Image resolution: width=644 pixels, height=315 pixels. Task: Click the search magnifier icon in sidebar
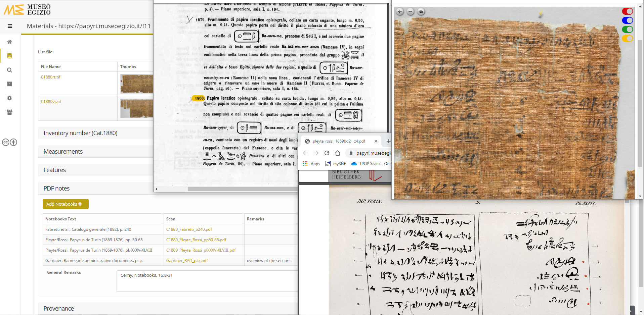(9, 70)
